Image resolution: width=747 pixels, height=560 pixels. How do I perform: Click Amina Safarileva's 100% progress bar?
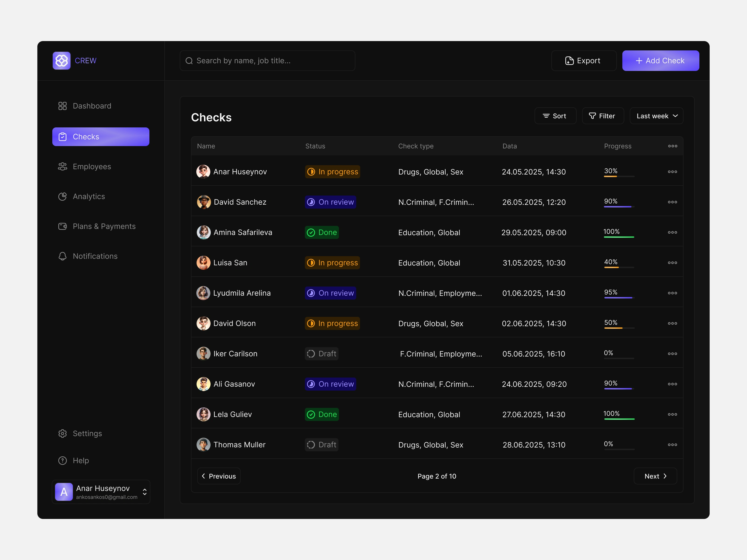click(x=619, y=237)
